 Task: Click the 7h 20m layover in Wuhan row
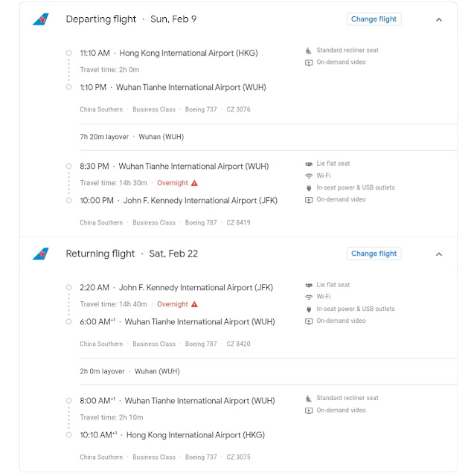(x=132, y=137)
